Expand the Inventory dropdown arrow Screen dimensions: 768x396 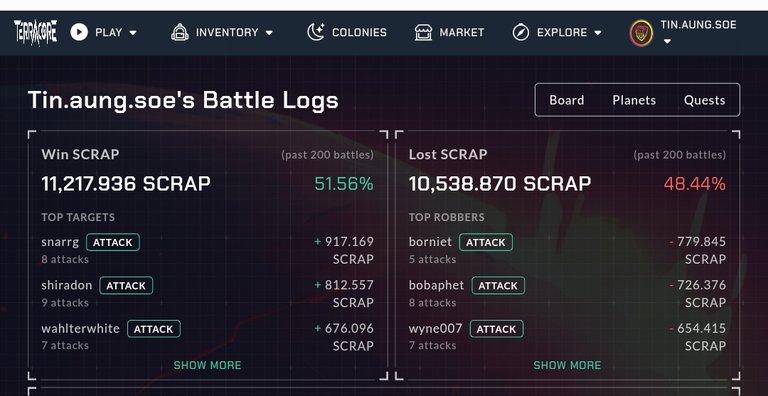[x=269, y=33]
